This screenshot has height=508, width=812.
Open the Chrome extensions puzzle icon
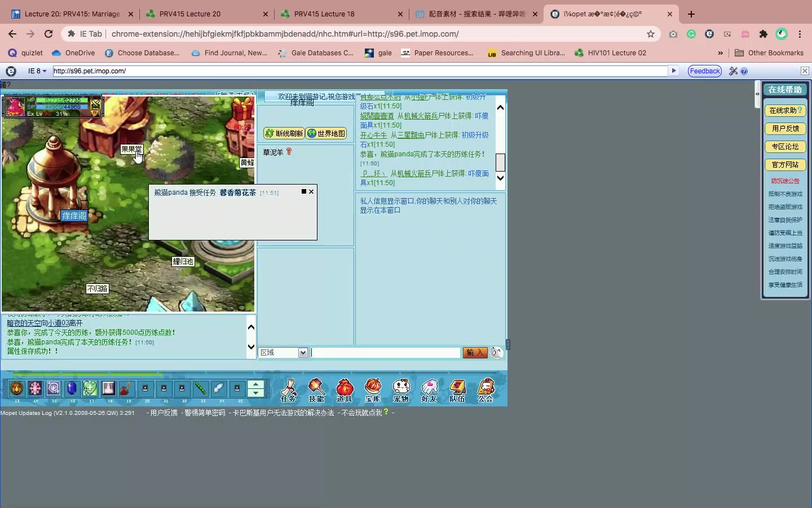tap(764, 34)
